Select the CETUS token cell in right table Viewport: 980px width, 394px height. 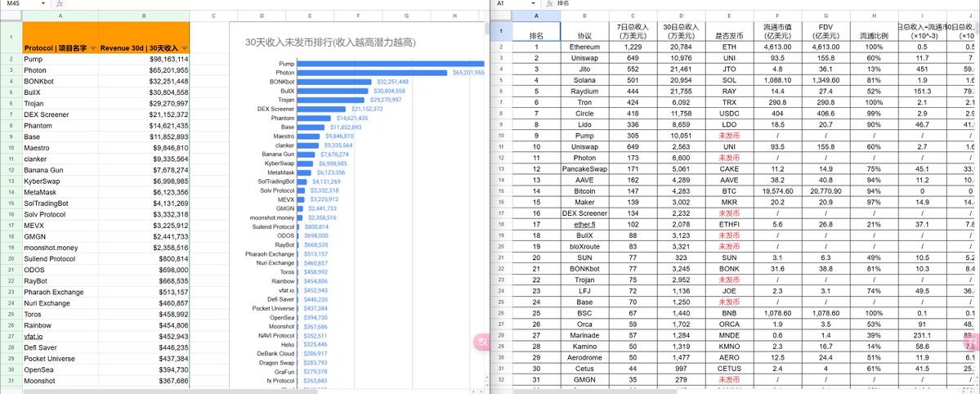pyautogui.click(x=729, y=369)
